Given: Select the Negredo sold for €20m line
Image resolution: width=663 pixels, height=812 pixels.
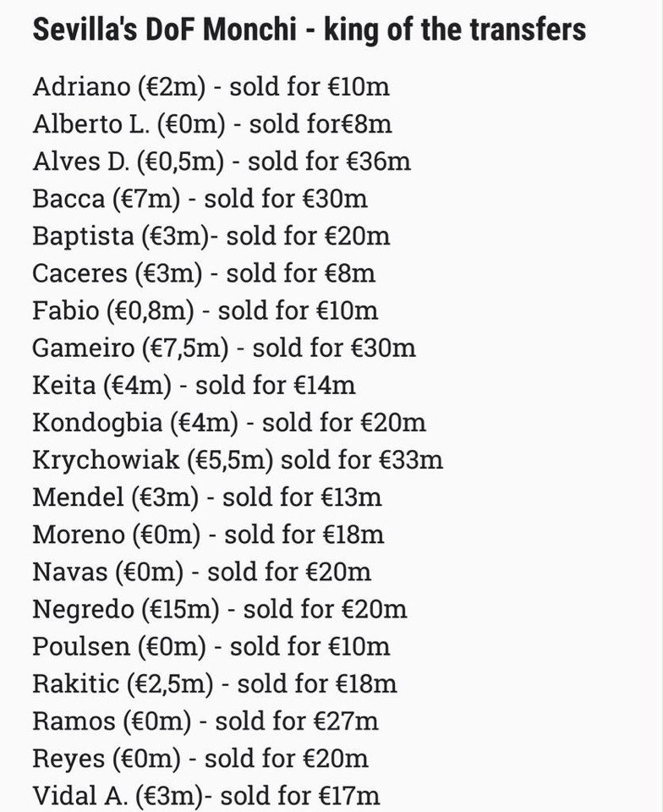Looking at the screenshot, I should [219, 608].
